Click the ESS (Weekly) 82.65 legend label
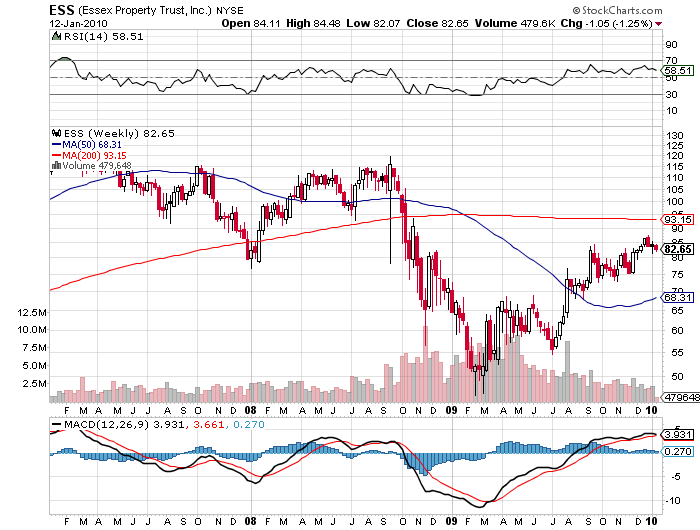 [119, 134]
